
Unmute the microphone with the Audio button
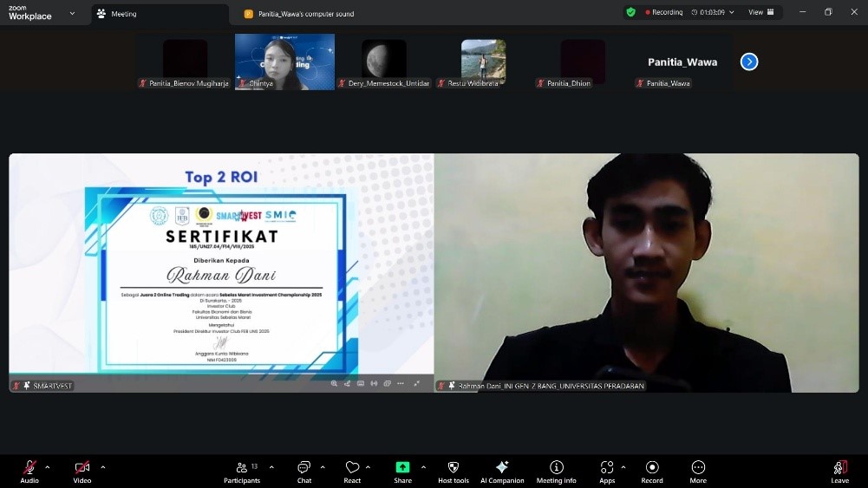[x=29, y=469]
